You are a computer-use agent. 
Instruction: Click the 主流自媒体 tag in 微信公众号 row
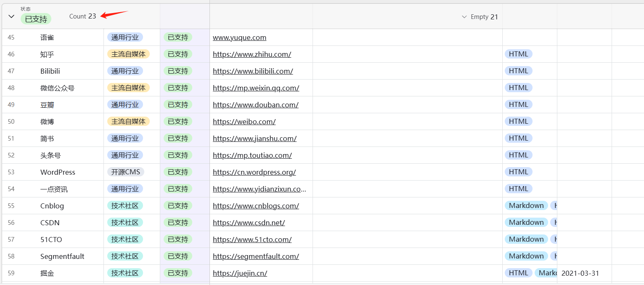click(128, 88)
